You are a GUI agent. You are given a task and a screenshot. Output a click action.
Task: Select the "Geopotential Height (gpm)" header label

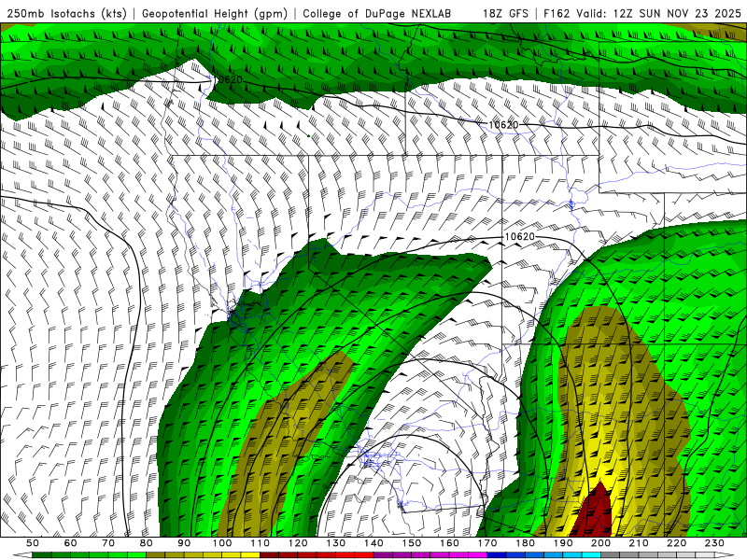(x=215, y=13)
